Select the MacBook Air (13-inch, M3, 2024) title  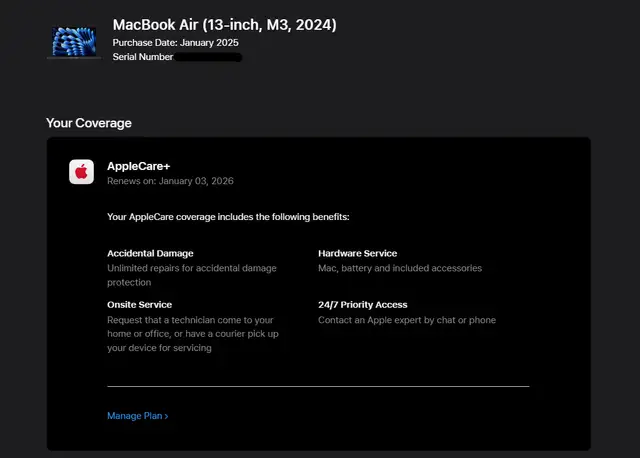pos(224,25)
